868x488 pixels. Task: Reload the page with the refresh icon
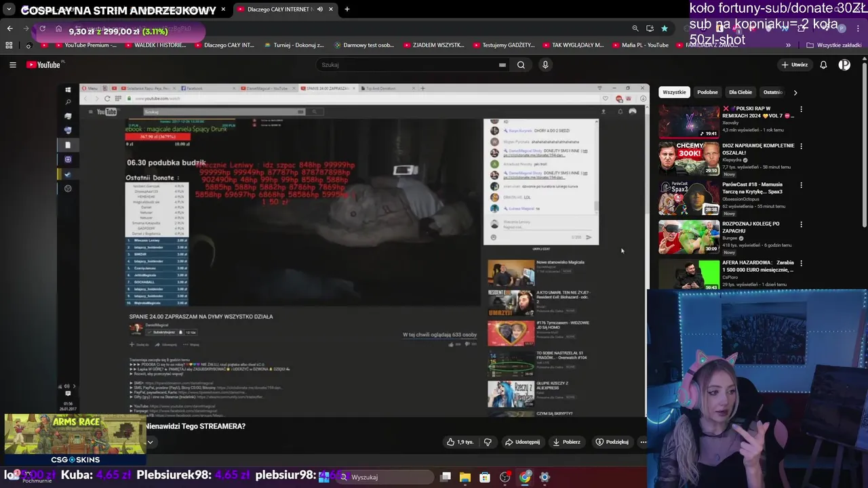[42, 28]
